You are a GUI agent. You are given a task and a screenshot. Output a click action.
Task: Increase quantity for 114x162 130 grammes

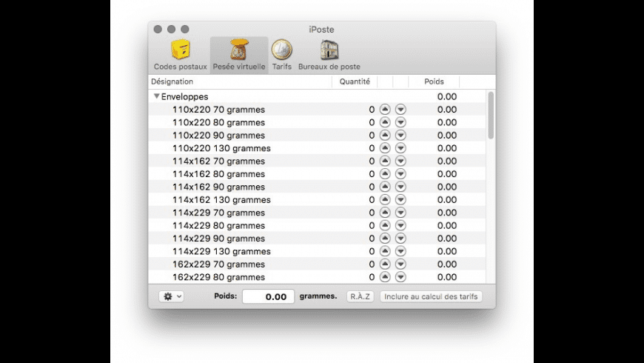tap(385, 199)
